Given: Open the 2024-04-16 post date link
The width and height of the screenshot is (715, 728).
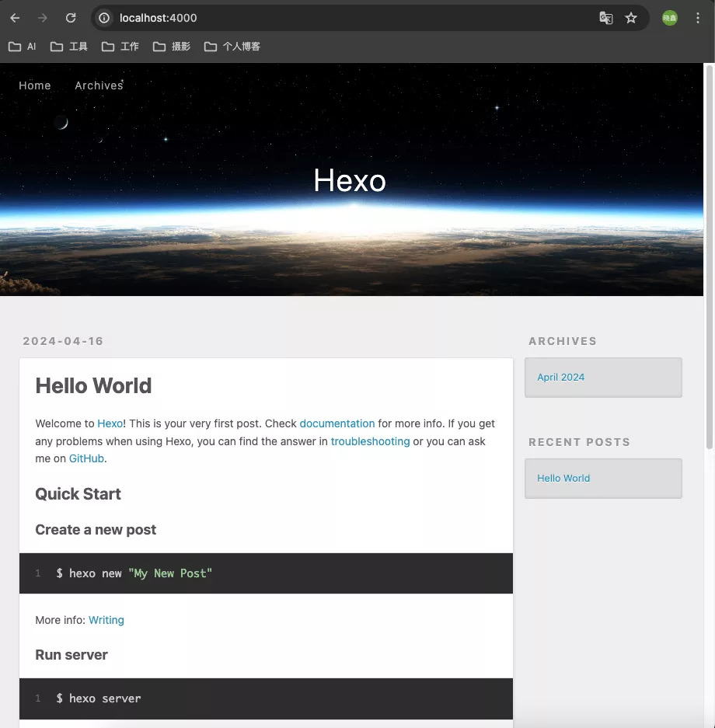Looking at the screenshot, I should click(x=63, y=341).
